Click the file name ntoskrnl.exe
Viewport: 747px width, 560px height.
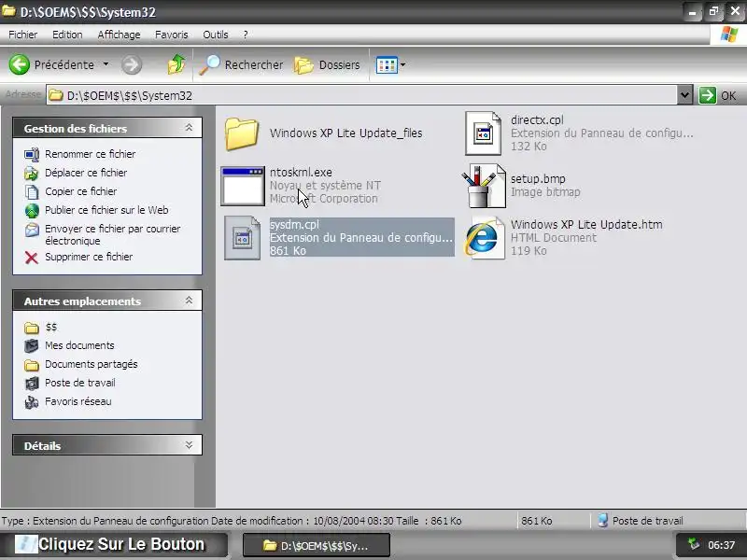301,172
